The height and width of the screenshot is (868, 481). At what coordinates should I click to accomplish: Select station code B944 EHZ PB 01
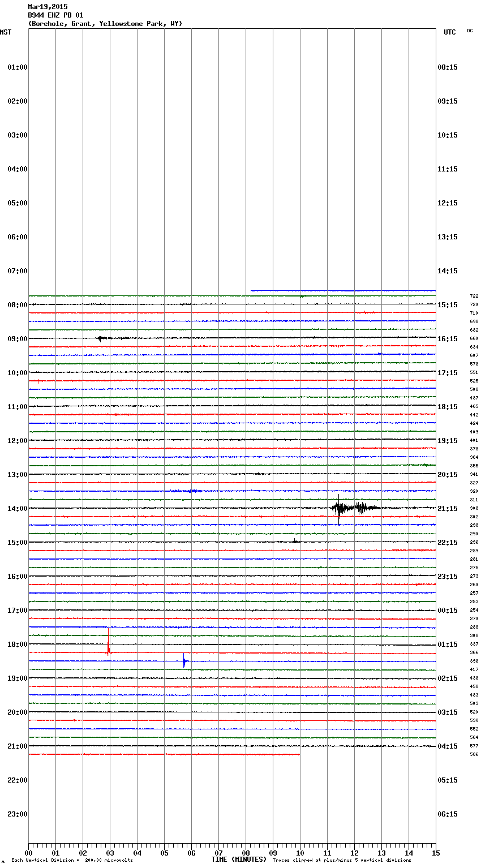click(x=55, y=15)
